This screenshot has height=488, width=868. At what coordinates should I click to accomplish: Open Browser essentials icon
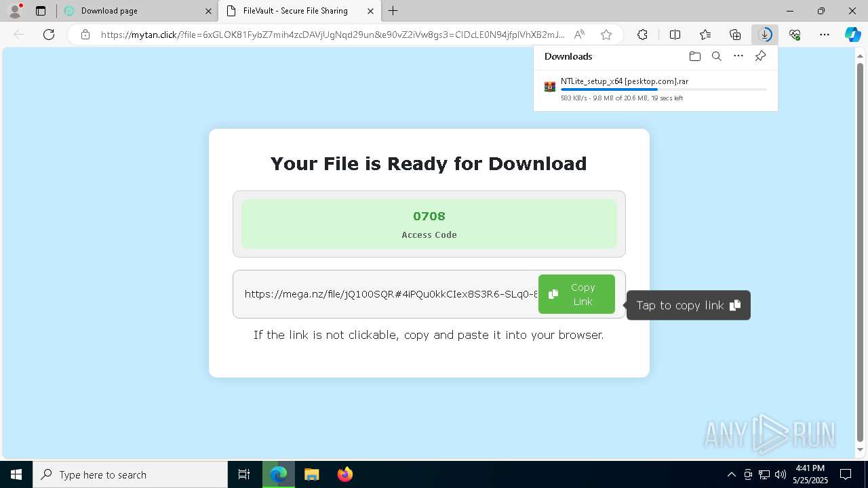pos(795,35)
